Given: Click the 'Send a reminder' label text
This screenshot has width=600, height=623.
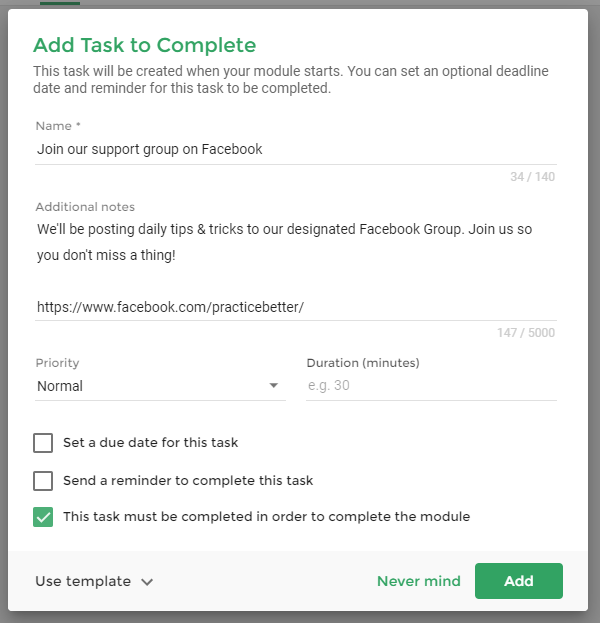Looking at the screenshot, I should pyautogui.click(x=188, y=481).
